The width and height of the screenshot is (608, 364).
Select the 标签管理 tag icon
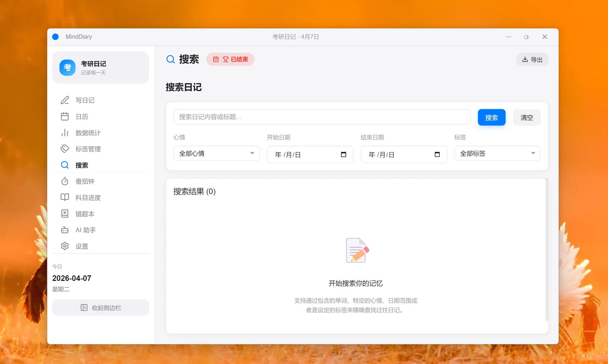pos(65,149)
